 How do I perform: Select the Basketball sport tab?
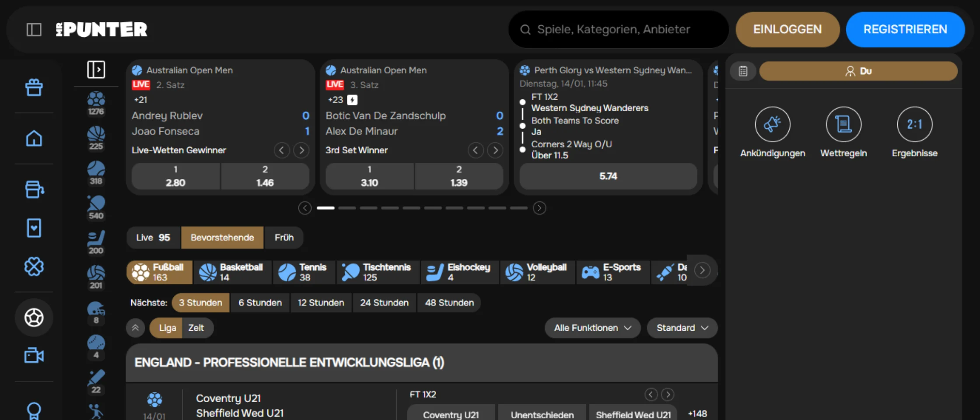coord(232,272)
